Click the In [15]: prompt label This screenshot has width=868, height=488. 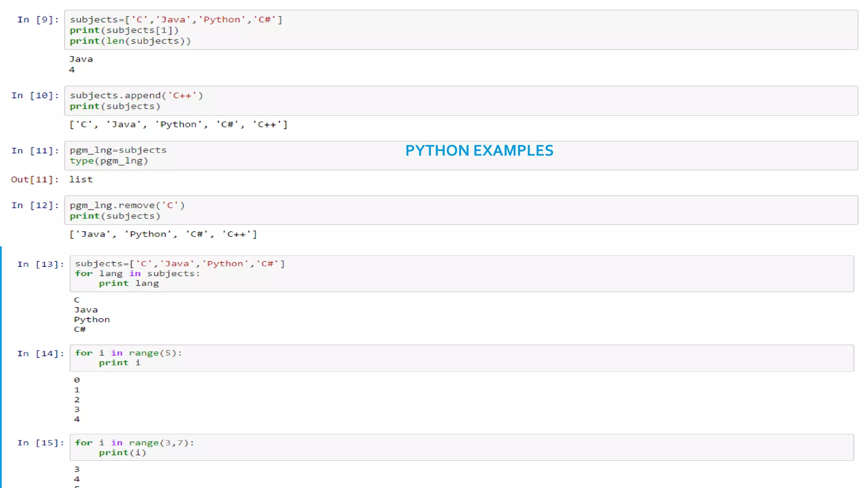point(41,443)
